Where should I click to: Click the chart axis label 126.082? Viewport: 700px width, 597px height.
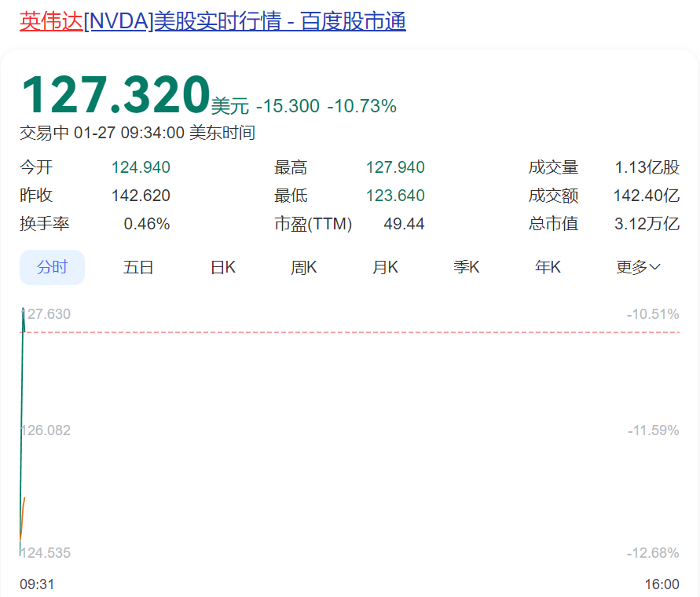46,430
